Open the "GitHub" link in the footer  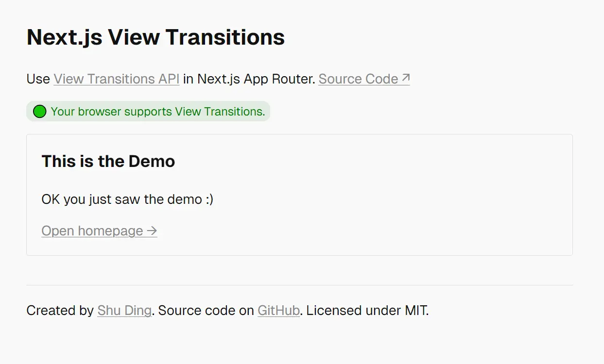(x=278, y=311)
